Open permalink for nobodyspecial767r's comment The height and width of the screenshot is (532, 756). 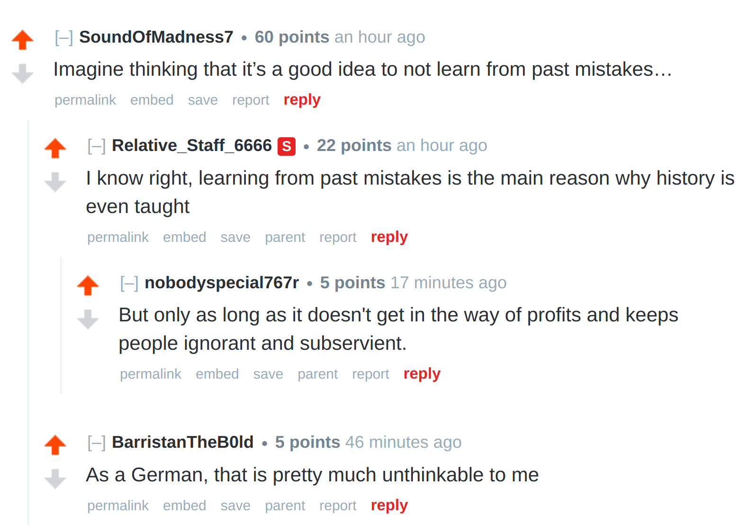[x=151, y=374]
